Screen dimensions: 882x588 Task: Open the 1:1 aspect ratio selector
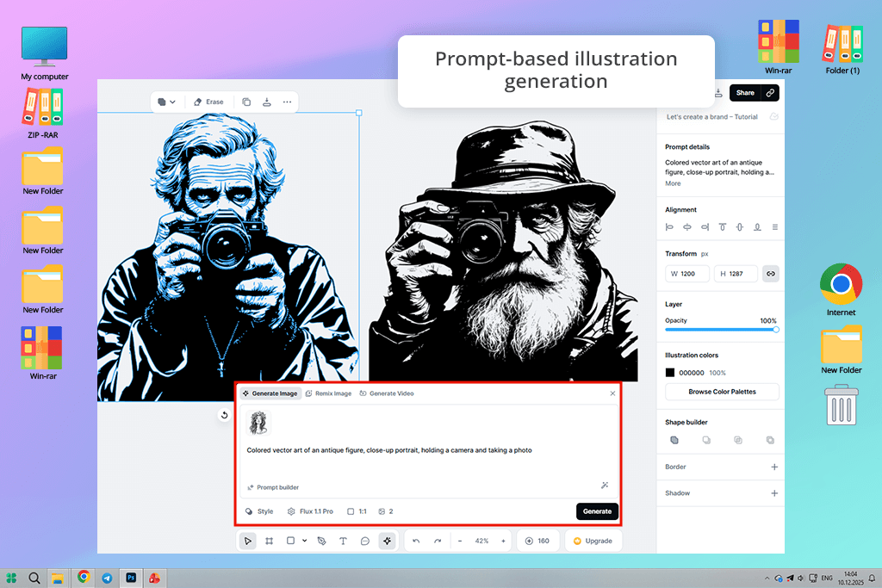357,511
